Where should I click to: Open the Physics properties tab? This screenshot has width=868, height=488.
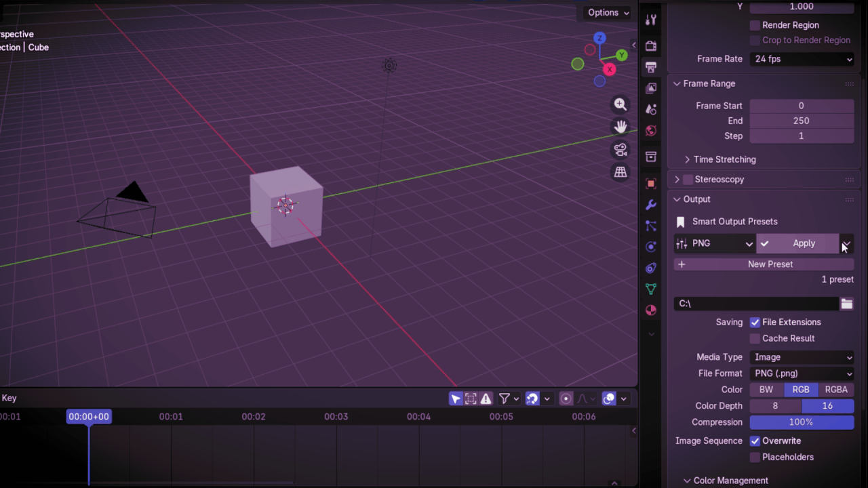[651, 247]
